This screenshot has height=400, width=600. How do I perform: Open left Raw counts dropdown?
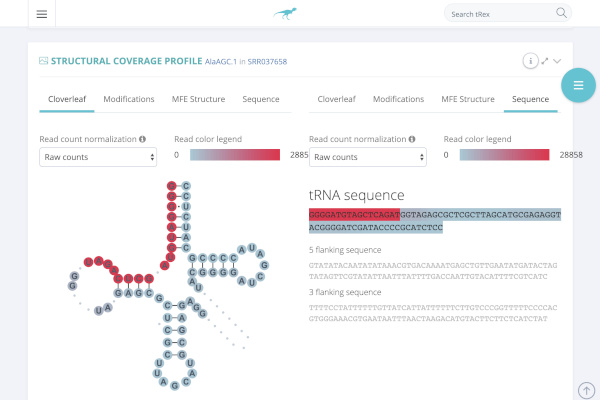pos(98,157)
